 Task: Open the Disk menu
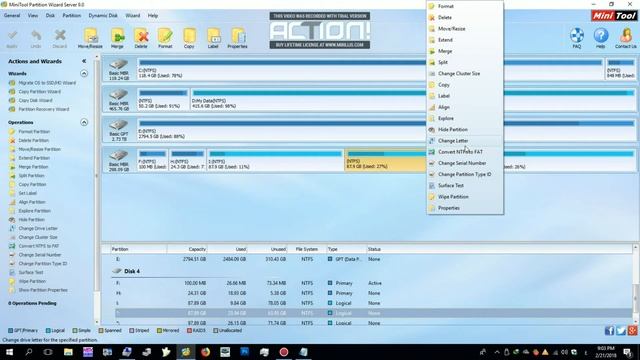point(50,16)
